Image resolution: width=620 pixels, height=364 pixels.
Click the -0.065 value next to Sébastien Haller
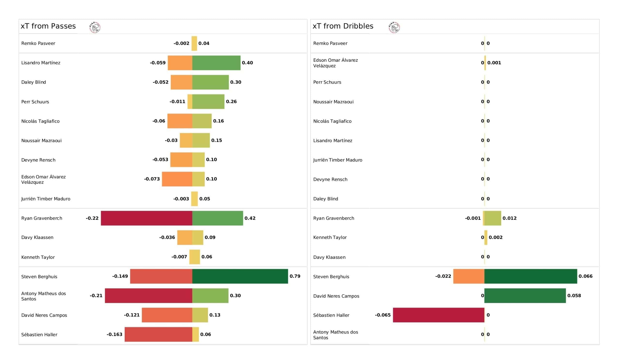click(383, 315)
